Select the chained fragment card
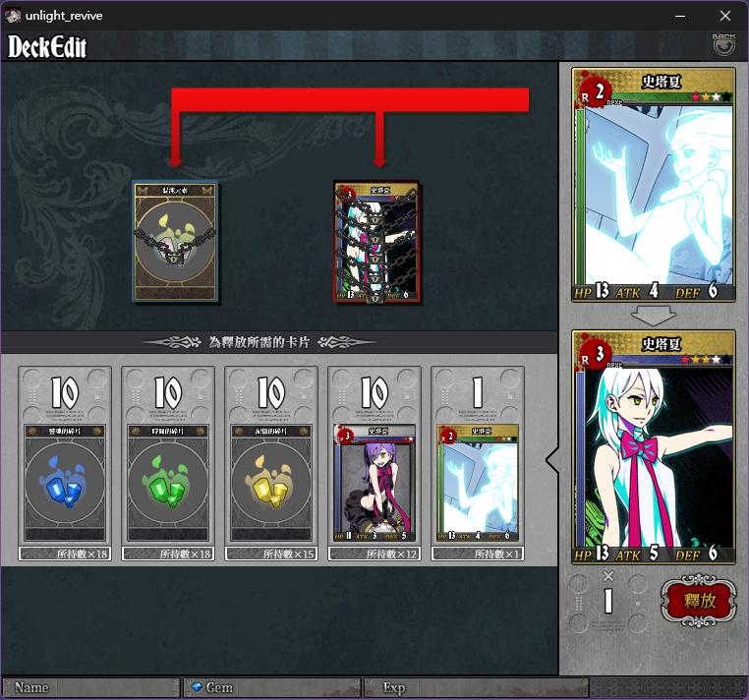Image resolution: width=749 pixels, height=700 pixels. (175, 241)
